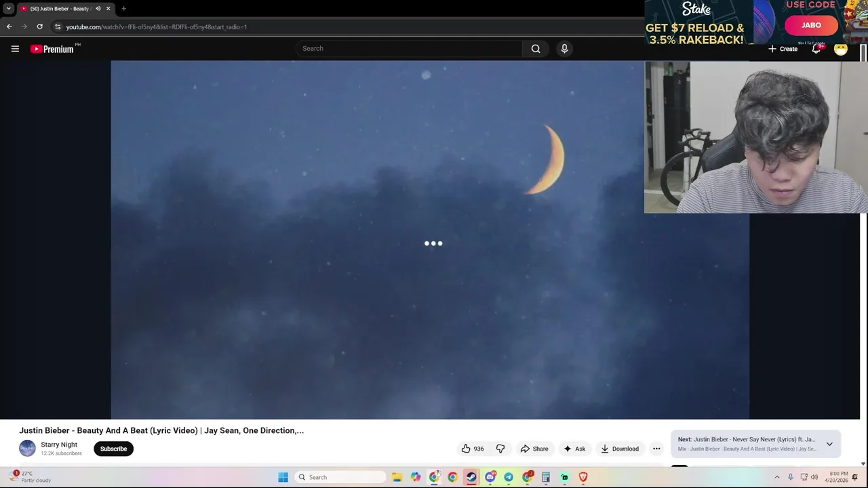868x488 pixels.
Task: Open Brave browser from the taskbar
Action: coord(583,477)
